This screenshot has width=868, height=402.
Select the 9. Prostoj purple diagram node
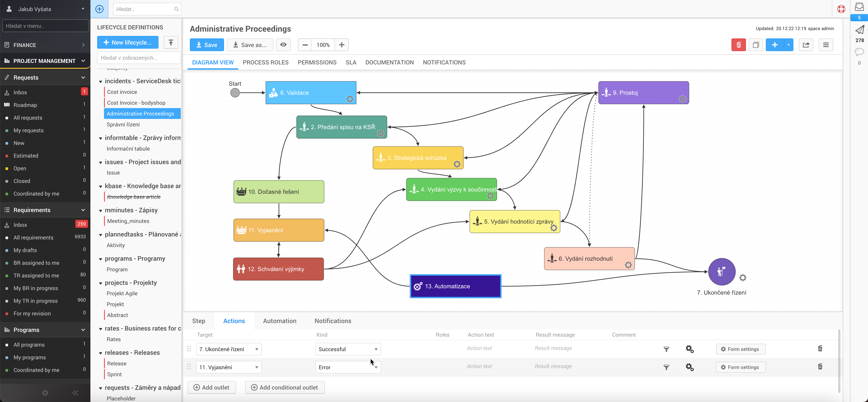point(643,93)
